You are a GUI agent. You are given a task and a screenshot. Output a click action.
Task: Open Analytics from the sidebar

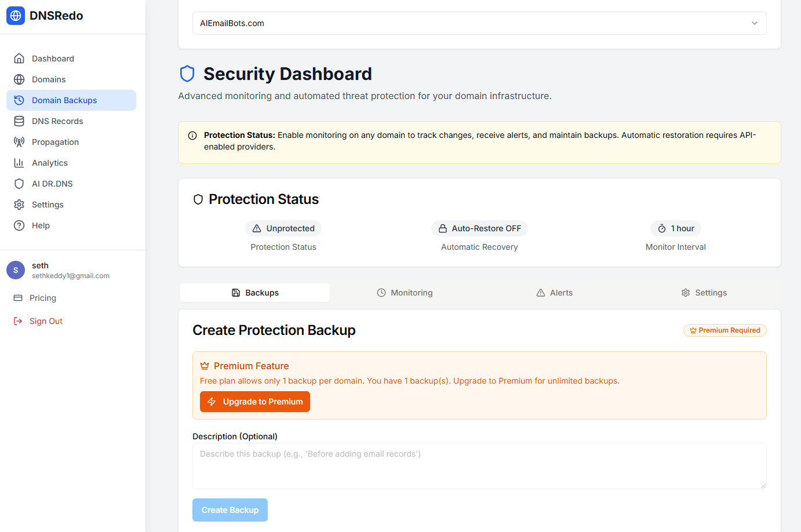point(71,163)
